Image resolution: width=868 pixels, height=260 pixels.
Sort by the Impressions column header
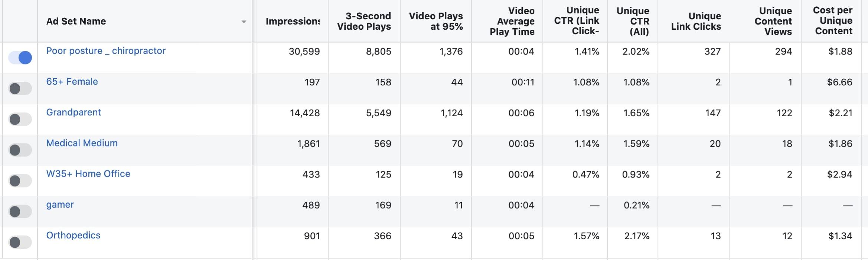point(293,21)
